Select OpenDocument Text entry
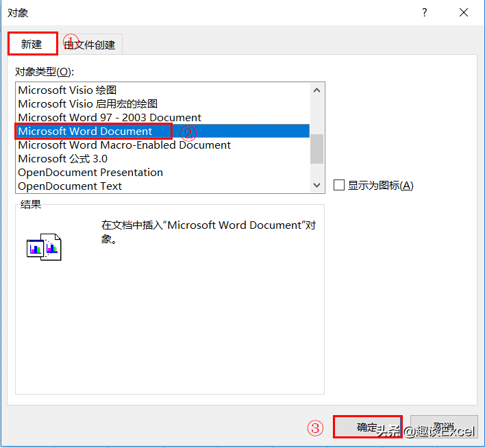Image resolution: width=485 pixels, height=448 pixels. (163, 186)
